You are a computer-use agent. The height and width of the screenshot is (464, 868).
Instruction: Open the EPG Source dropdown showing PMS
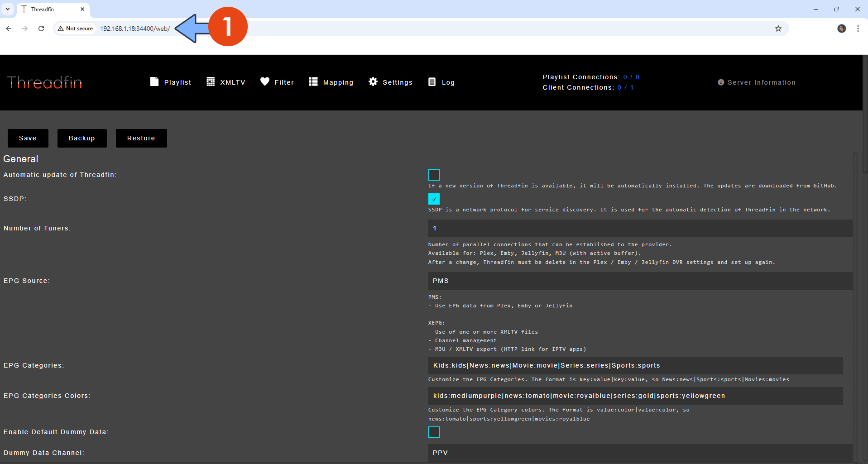coord(640,281)
